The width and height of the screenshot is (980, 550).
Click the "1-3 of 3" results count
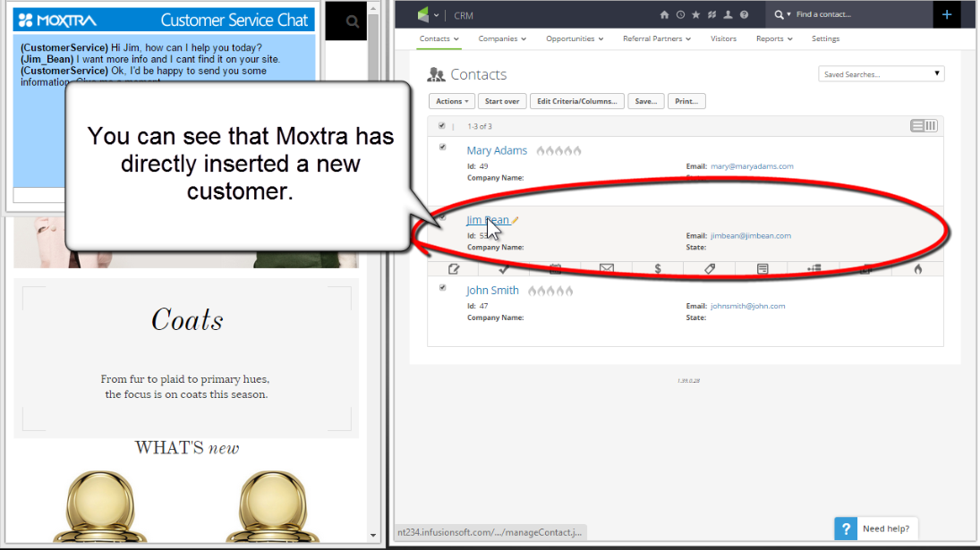coord(480,126)
